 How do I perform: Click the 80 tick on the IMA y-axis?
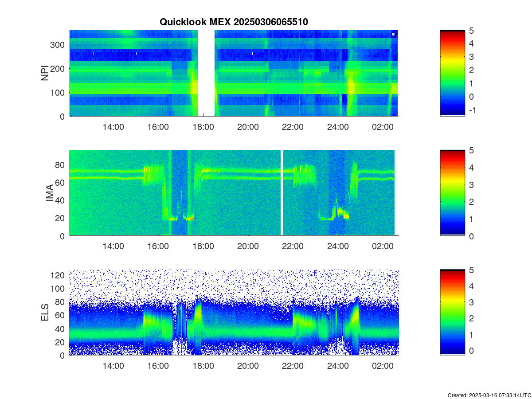coord(61,164)
